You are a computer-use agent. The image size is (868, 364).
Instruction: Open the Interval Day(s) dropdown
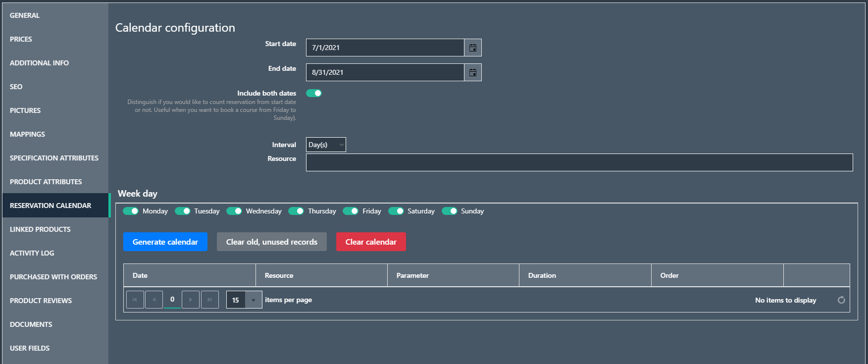[x=326, y=145]
